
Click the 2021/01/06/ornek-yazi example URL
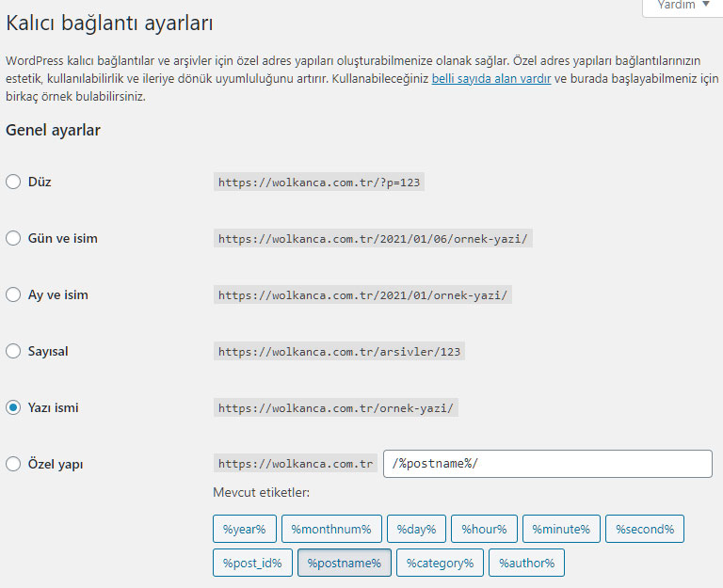[x=373, y=238]
